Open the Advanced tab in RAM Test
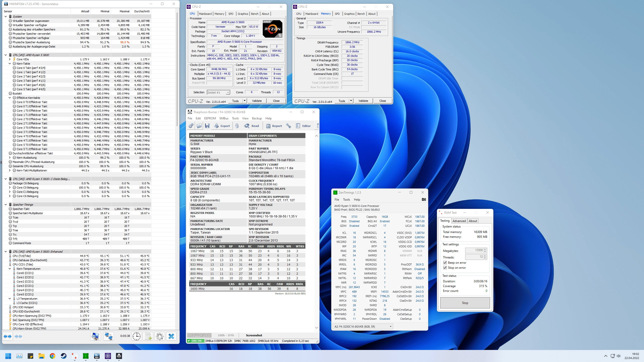 click(x=459, y=221)
